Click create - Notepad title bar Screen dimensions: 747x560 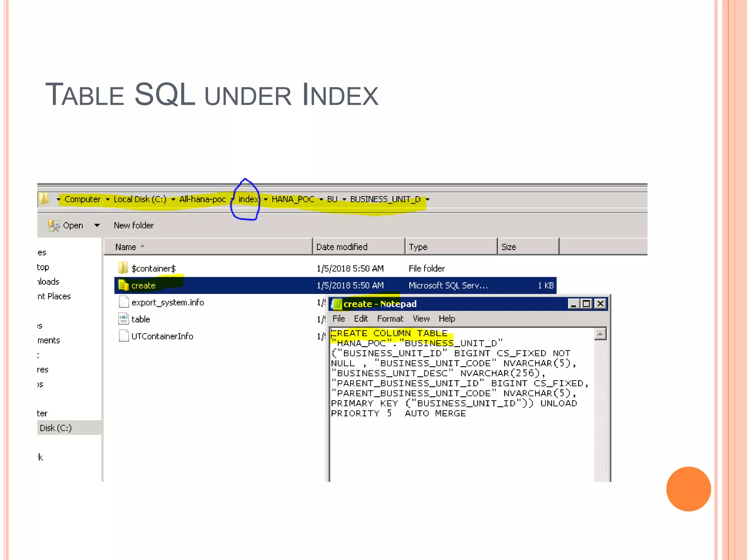click(x=468, y=304)
